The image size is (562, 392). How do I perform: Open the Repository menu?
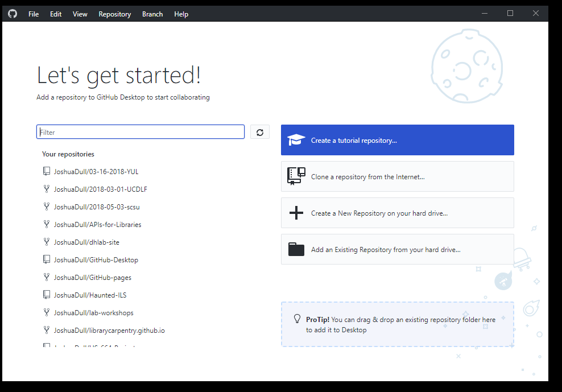114,14
